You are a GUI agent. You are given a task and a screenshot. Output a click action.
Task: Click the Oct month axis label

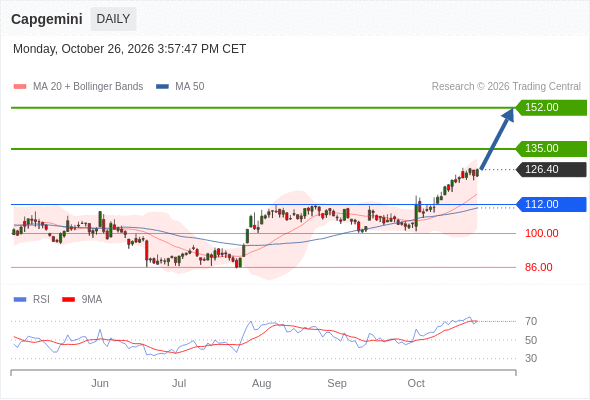click(x=416, y=383)
